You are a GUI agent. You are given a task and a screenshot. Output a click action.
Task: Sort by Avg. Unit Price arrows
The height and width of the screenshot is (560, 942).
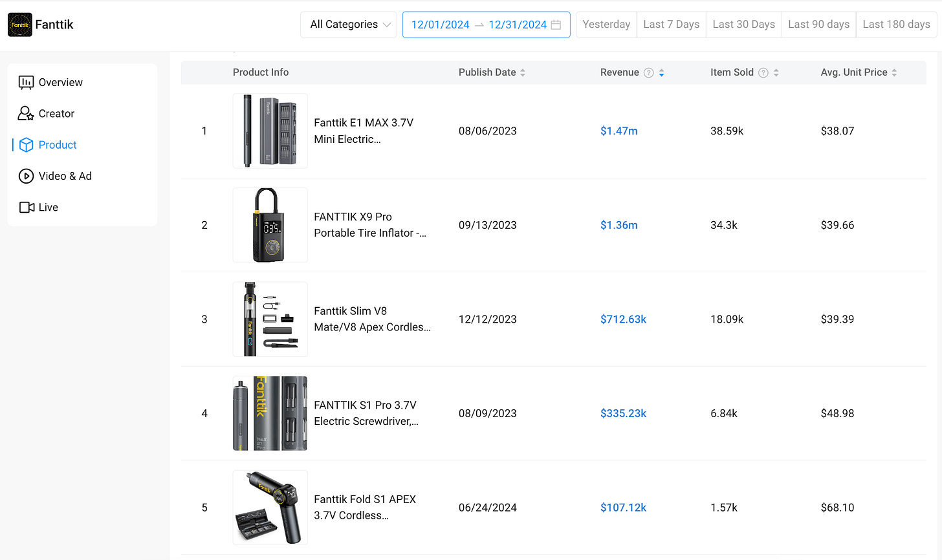pyautogui.click(x=894, y=72)
